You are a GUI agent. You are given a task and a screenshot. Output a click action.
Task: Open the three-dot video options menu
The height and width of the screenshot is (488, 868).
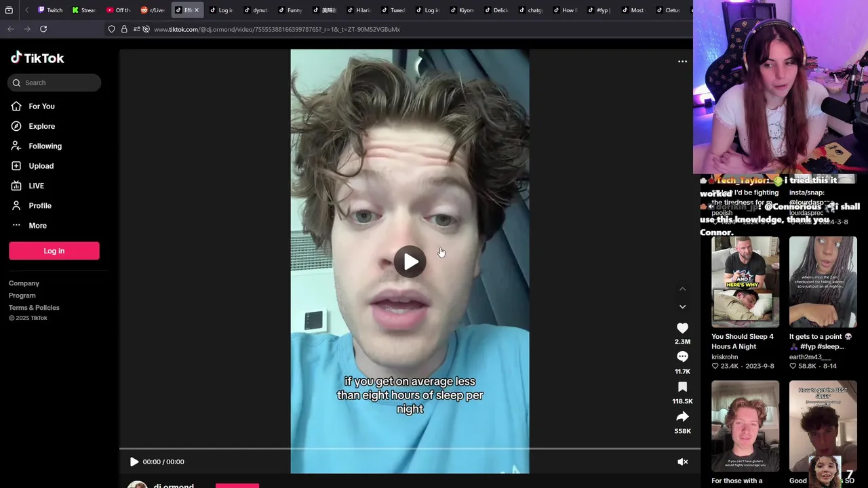click(x=683, y=62)
